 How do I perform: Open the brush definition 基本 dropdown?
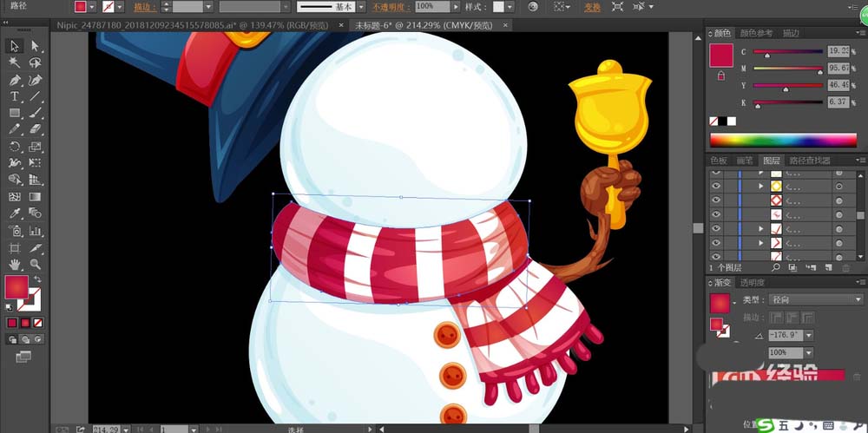tap(361, 7)
